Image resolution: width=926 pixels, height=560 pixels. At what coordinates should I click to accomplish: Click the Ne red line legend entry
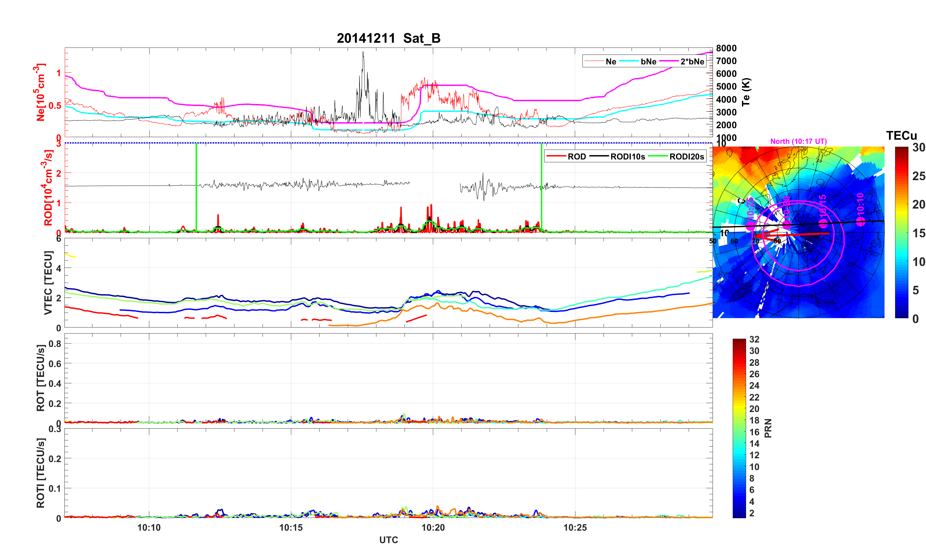pos(611,62)
